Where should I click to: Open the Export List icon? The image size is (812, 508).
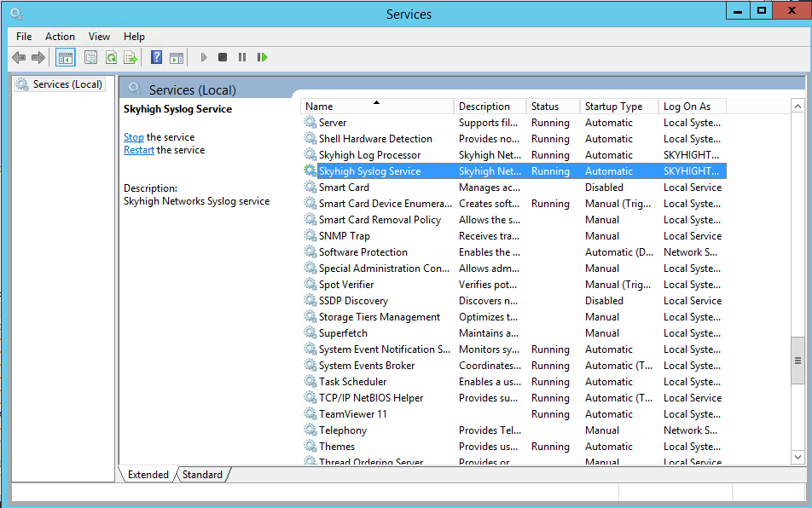point(130,57)
